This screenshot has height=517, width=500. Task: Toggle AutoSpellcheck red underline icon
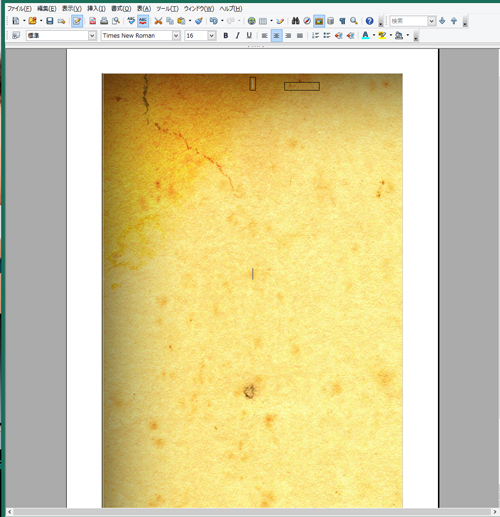(143, 21)
